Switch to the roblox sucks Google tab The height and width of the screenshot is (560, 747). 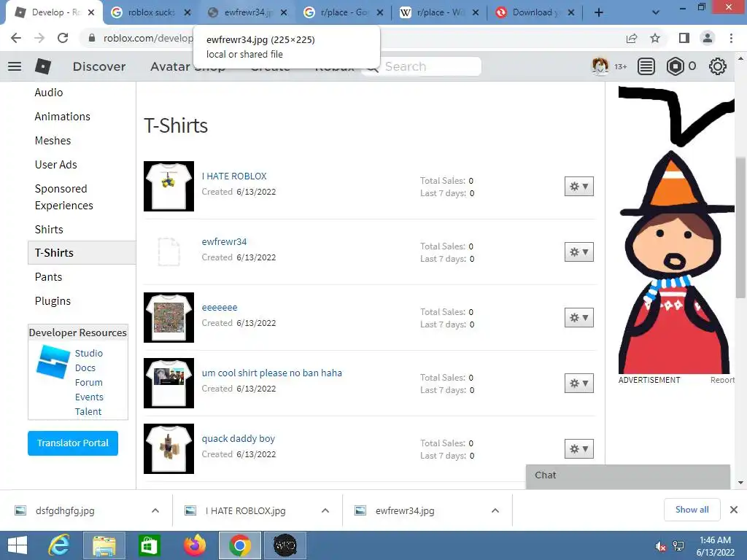[150, 13]
